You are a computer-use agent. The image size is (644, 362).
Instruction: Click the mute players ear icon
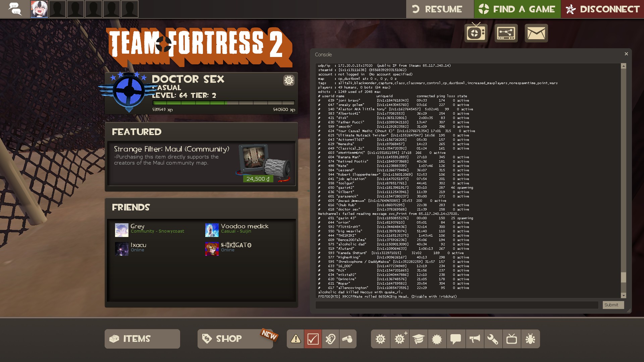pyautogui.click(x=330, y=339)
